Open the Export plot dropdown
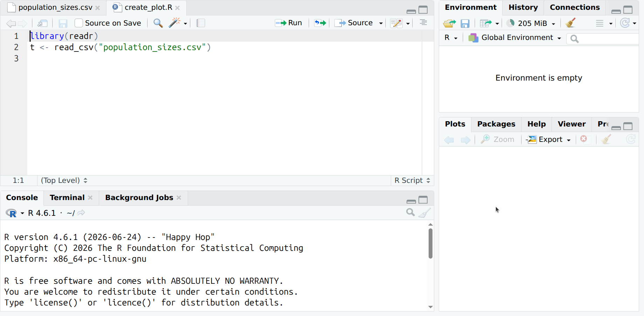Viewport: 644px width, 316px height. [x=548, y=139]
